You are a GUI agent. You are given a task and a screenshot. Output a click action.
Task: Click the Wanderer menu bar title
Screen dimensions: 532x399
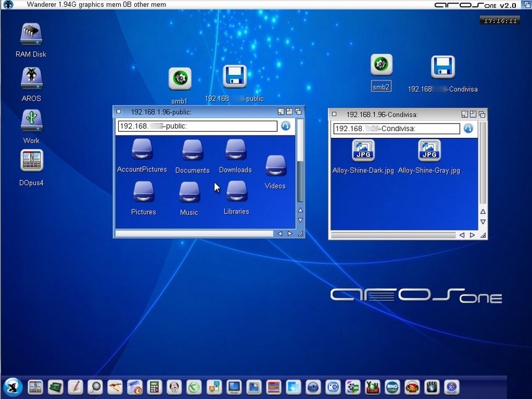tap(96, 4)
